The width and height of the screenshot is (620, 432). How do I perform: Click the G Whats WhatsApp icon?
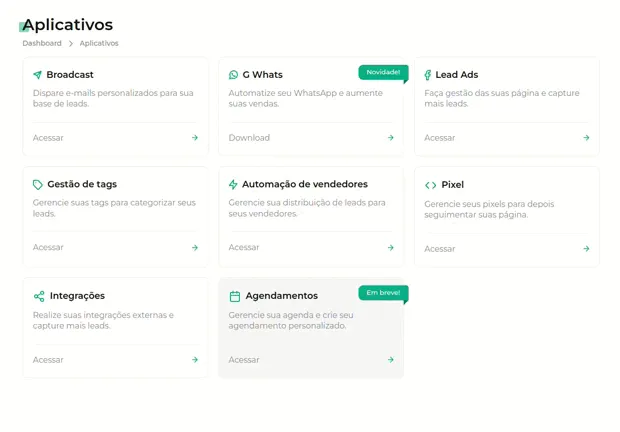coord(233,75)
